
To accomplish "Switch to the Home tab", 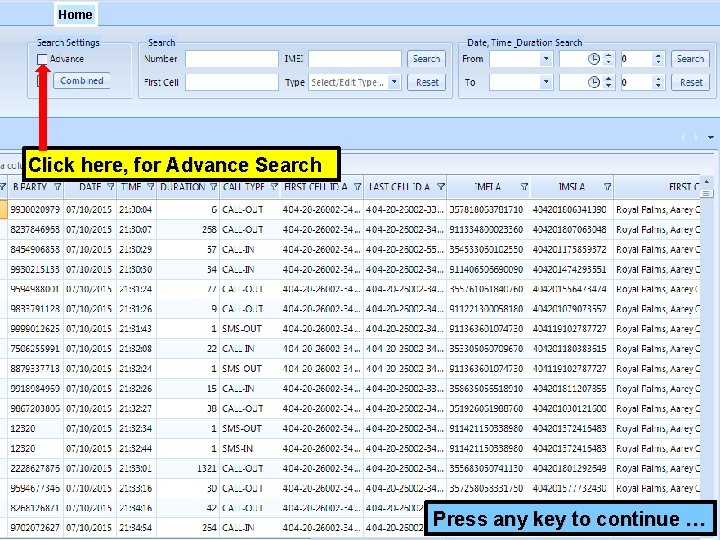I will tap(75, 14).
